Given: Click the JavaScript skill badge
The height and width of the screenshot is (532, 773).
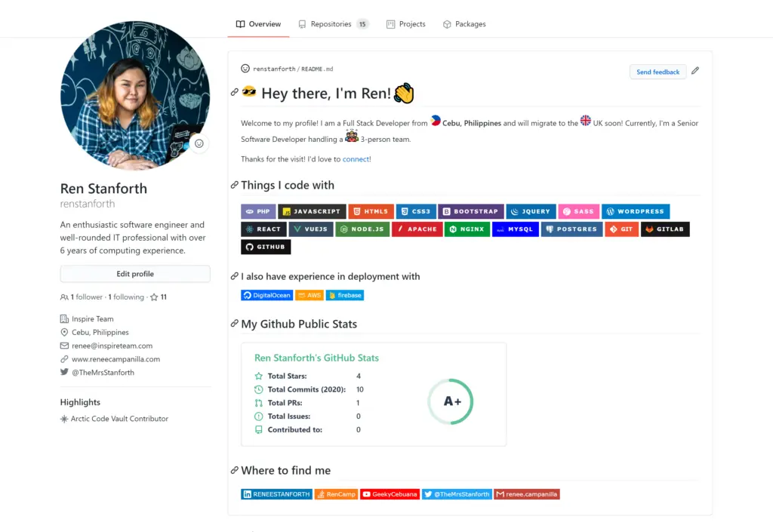Looking at the screenshot, I should coord(312,211).
